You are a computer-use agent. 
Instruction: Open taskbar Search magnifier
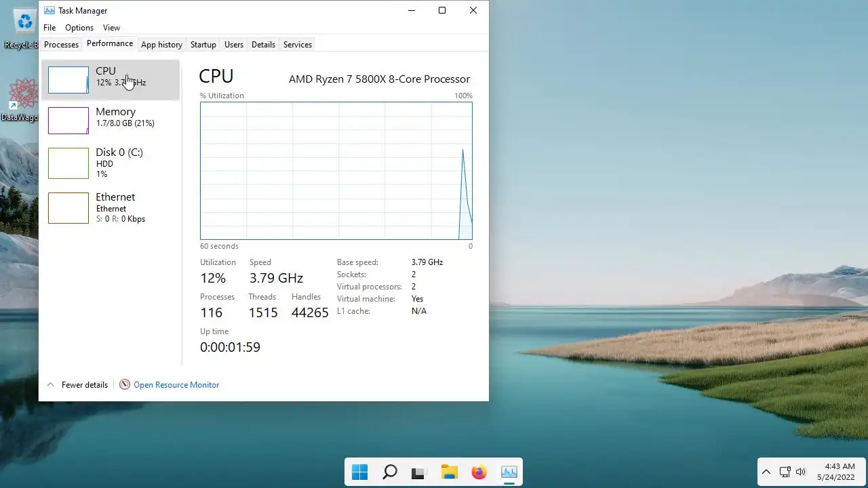point(390,472)
